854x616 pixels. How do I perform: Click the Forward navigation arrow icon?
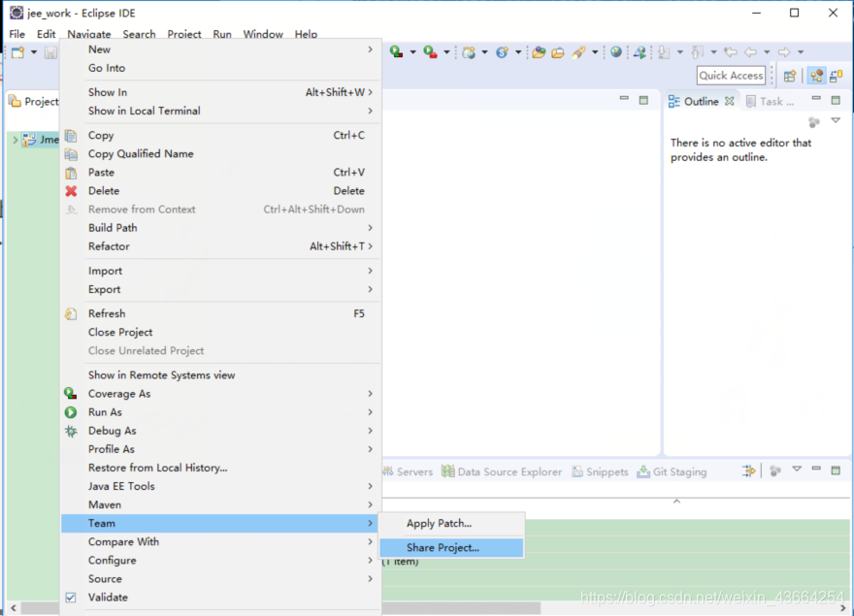(784, 52)
